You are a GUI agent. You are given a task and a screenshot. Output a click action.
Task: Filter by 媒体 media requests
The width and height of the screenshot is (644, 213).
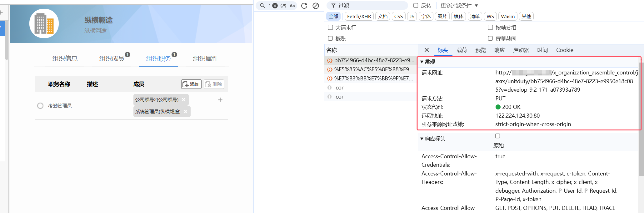pyautogui.click(x=458, y=16)
